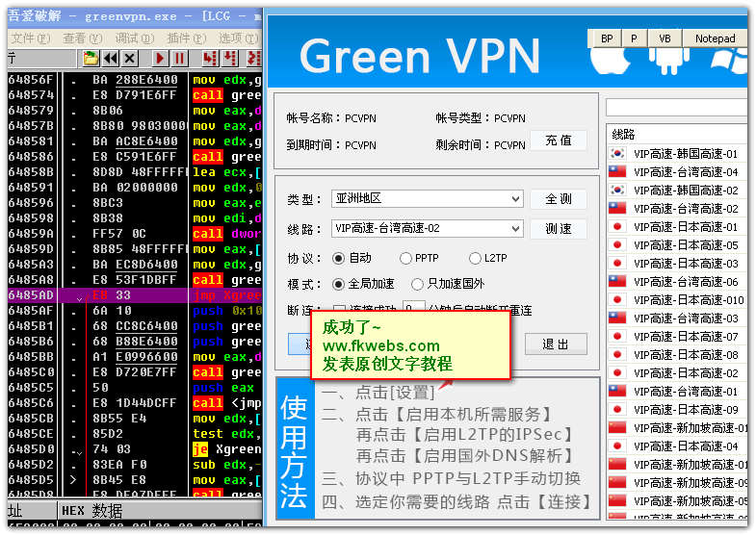The height and width of the screenshot is (535, 756).
Task: Pause execution with the red pause icon
Action: coord(179,59)
